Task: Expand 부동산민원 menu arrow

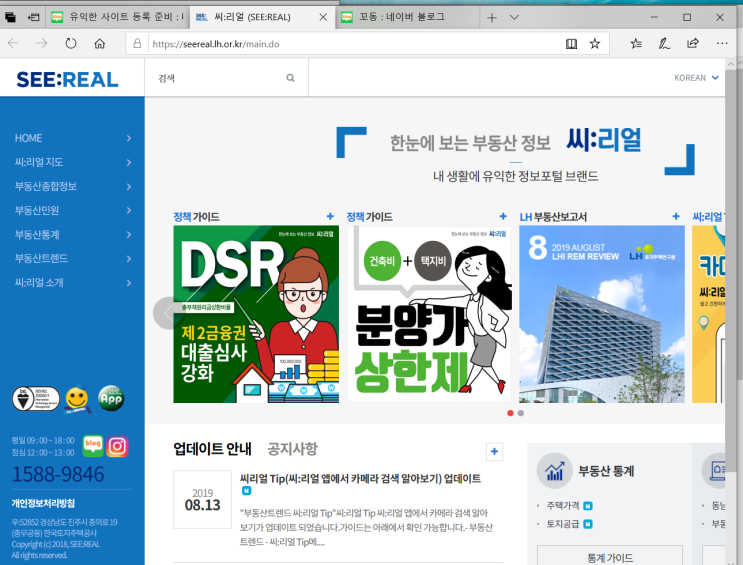Action: [129, 210]
